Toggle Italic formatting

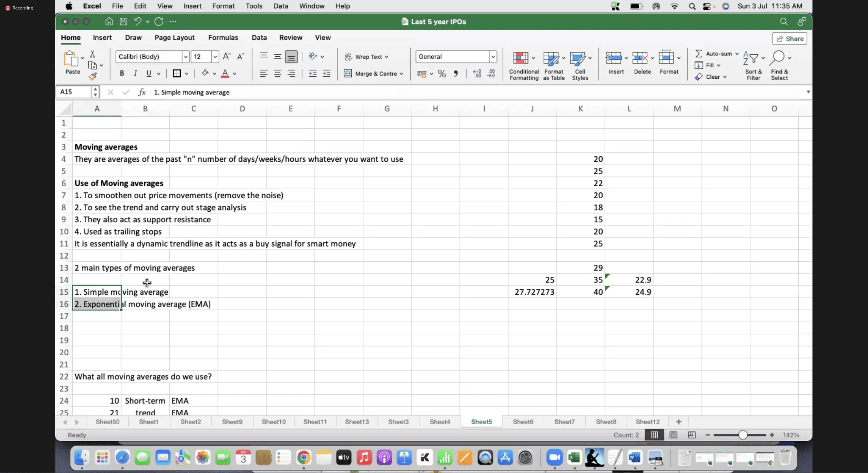135,74
